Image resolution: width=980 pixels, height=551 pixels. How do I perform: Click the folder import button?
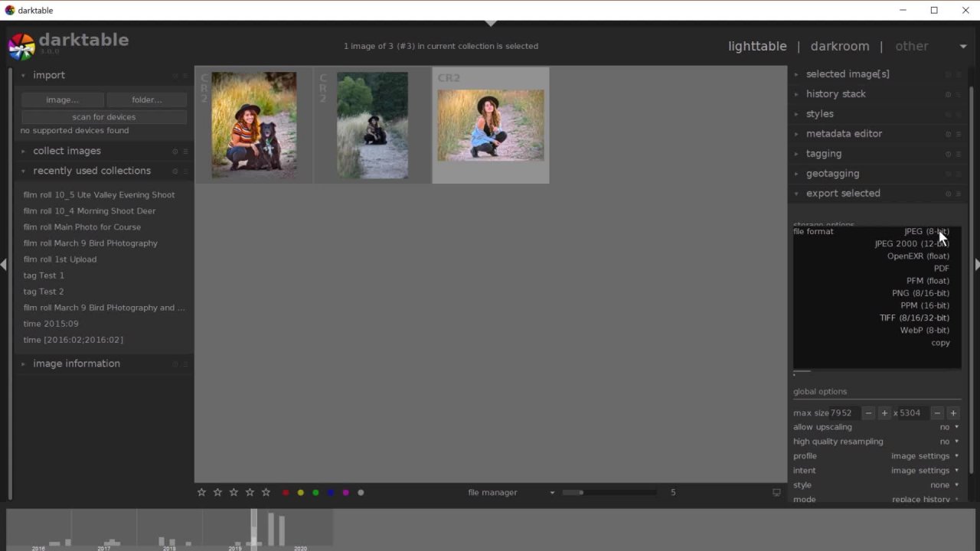pyautogui.click(x=146, y=99)
